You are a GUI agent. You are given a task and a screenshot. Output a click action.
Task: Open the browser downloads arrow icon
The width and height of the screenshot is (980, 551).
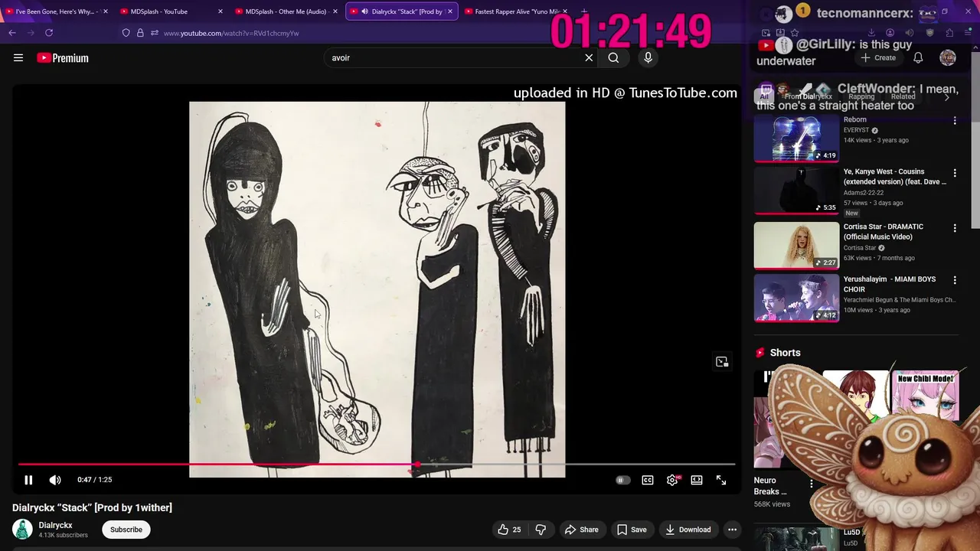872,33
